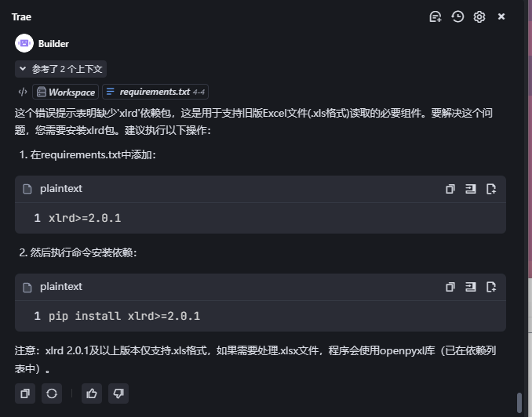Dislike the response with thumbs down
This screenshot has width=532, height=417.
point(118,393)
